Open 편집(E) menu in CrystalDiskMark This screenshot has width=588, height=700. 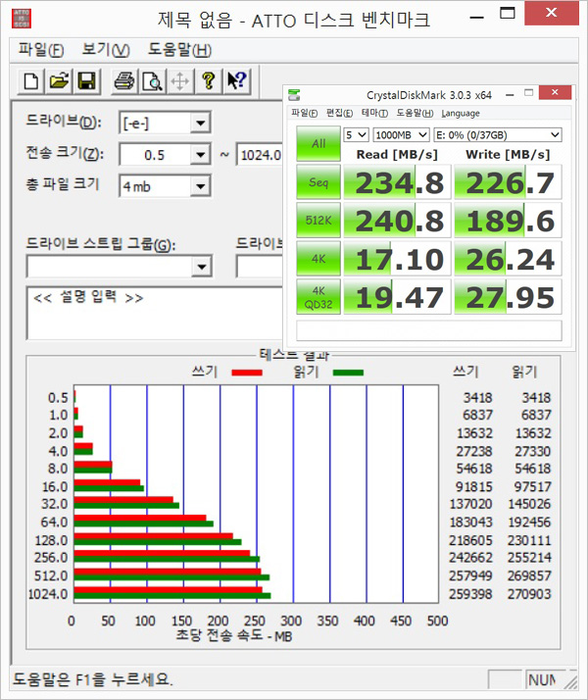(339, 114)
